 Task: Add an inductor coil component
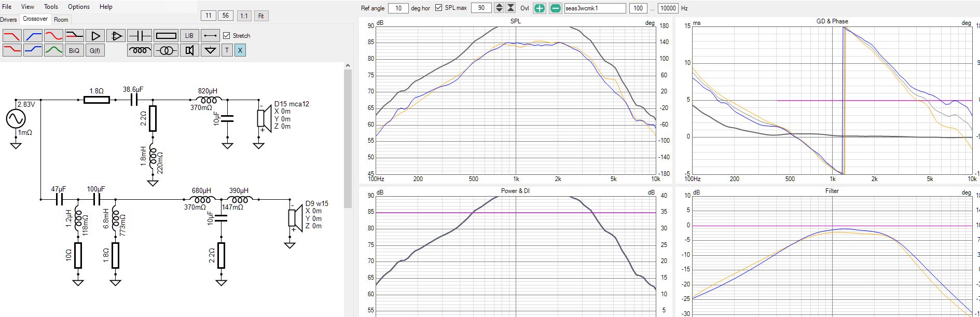[140, 50]
